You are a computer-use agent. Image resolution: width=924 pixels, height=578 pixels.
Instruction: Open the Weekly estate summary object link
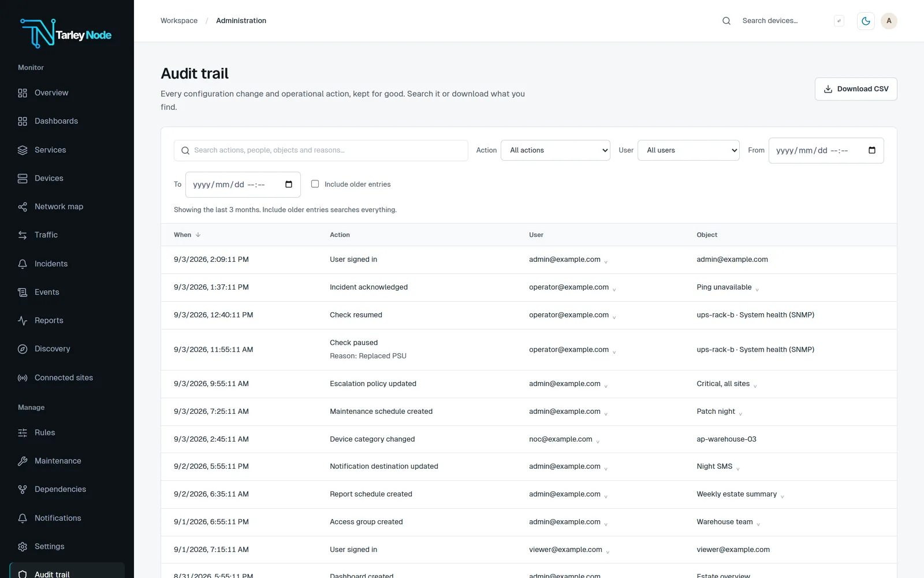pos(736,494)
